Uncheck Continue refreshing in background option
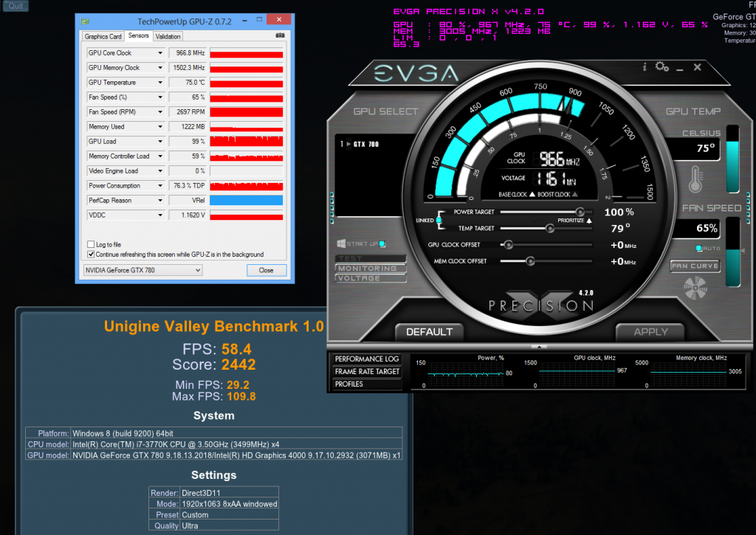This screenshot has width=756, height=535. pos(91,255)
